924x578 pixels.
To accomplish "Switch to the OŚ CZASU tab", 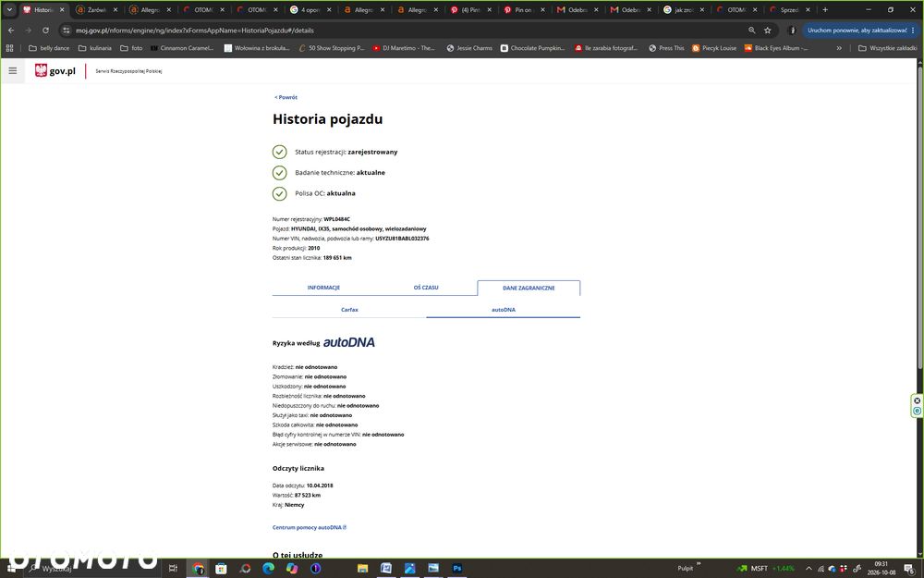I will click(425, 288).
